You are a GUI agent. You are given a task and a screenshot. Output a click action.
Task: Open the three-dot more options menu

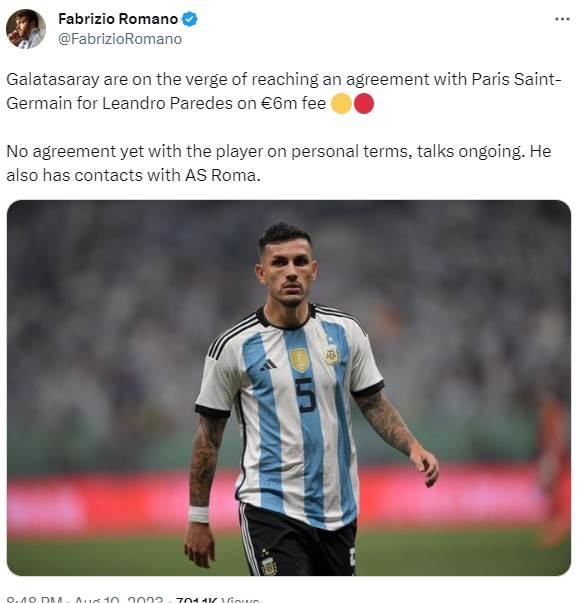pyautogui.click(x=562, y=19)
